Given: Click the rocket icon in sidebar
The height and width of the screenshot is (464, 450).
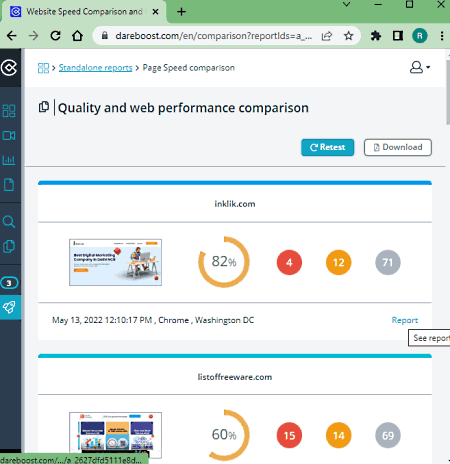Looking at the screenshot, I should (x=9, y=307).
